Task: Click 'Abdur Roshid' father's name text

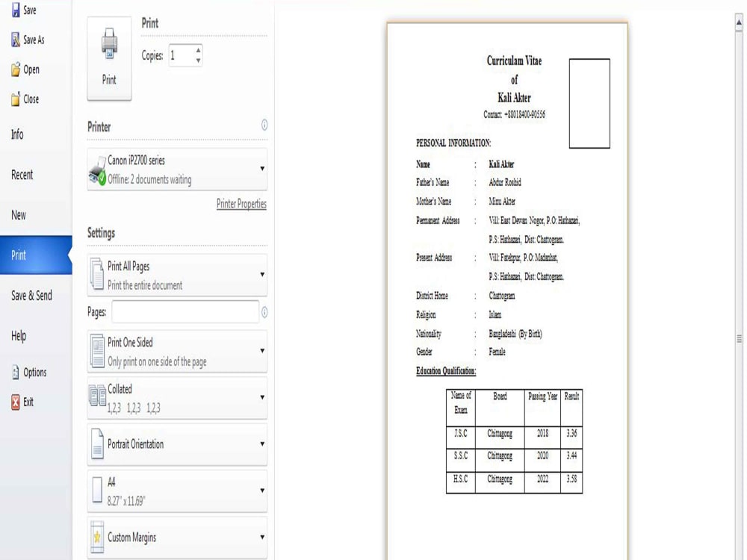Action: [x=505, y=182]
